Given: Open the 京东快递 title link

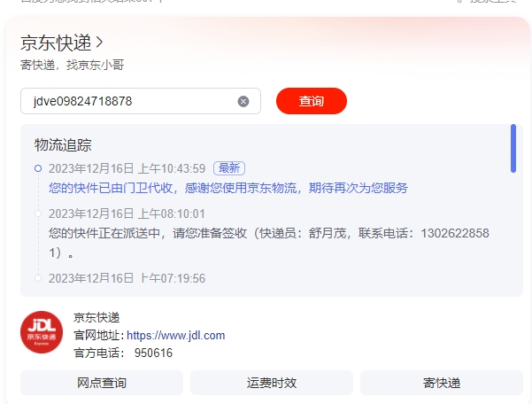Looking at the screenshot, I should 56,43.
